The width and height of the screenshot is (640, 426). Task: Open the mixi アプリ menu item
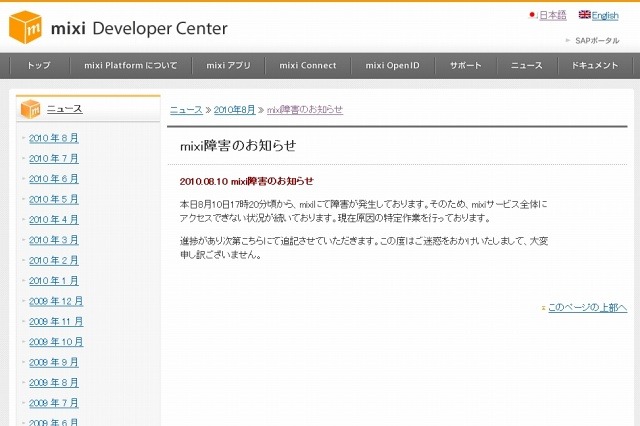[228, 65]
